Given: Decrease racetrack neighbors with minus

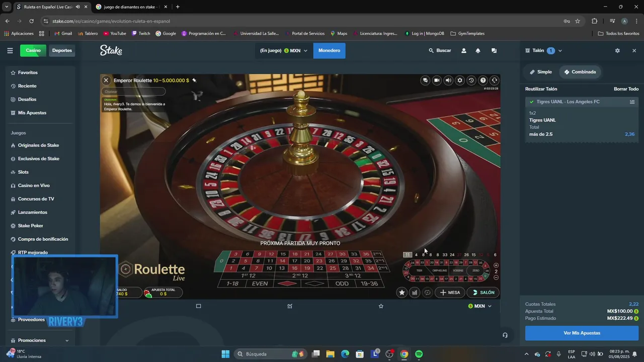Looking at the screenshot, I should pyautogui.click(x=496, y=278).
